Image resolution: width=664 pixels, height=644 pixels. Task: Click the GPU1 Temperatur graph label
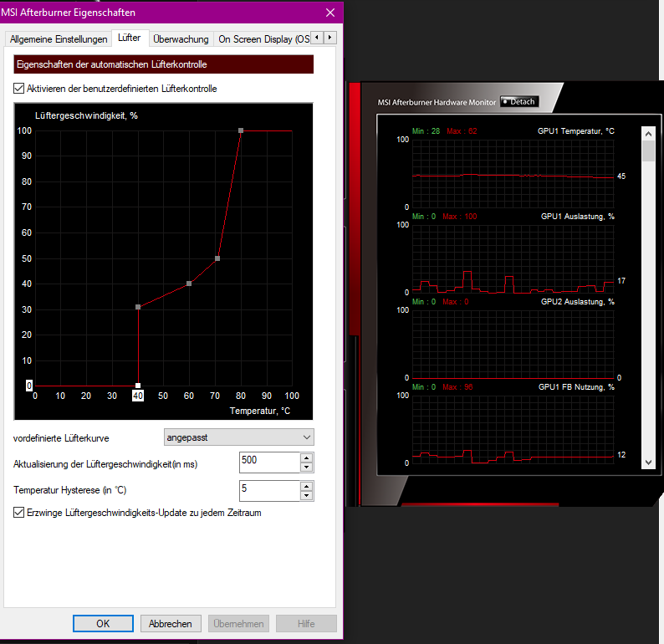click(576, 131)
